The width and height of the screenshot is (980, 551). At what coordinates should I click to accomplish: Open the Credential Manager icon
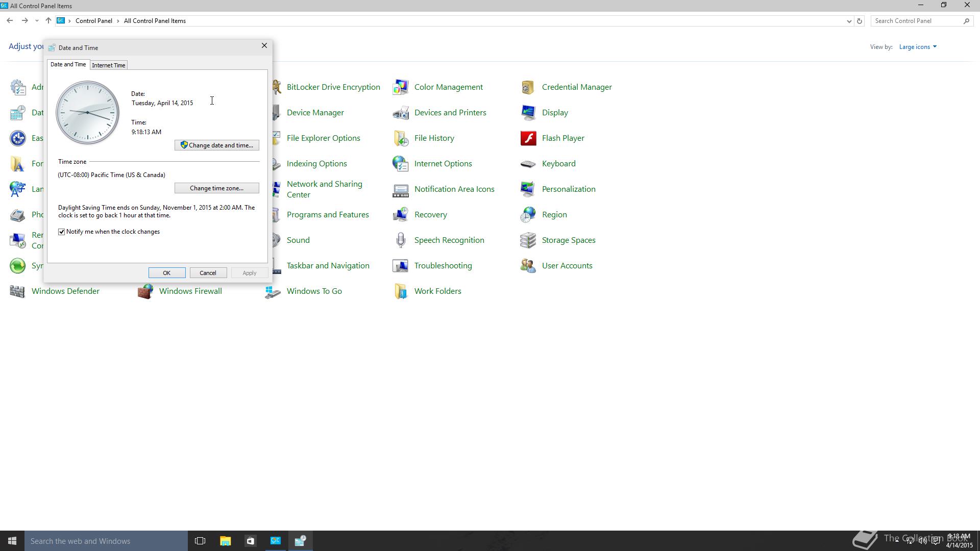pyautogui.click(x=528, y=87)
